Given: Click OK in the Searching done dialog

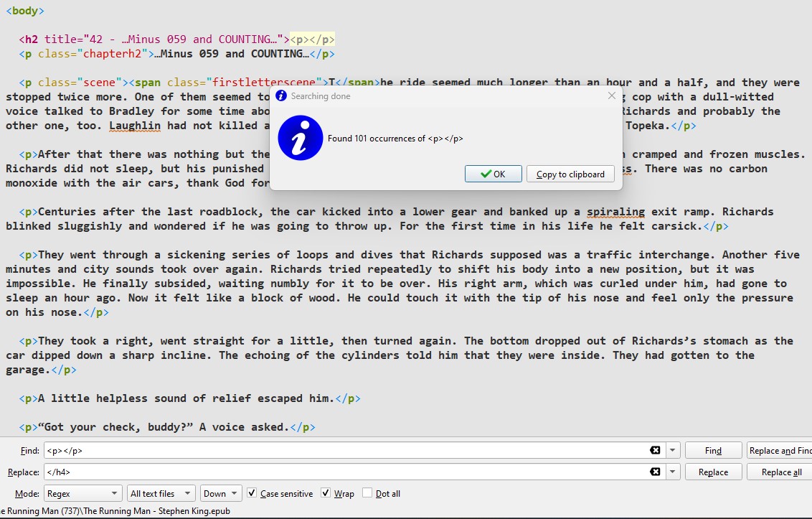Looking at the screenshot, I should 493,174.
